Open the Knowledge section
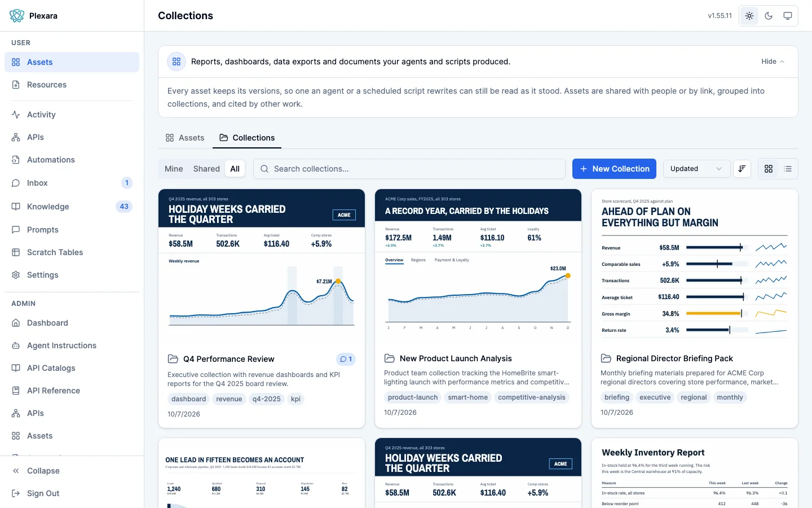Image resolution: width=812 pixels, height=508 pixels. pos(72,207)
